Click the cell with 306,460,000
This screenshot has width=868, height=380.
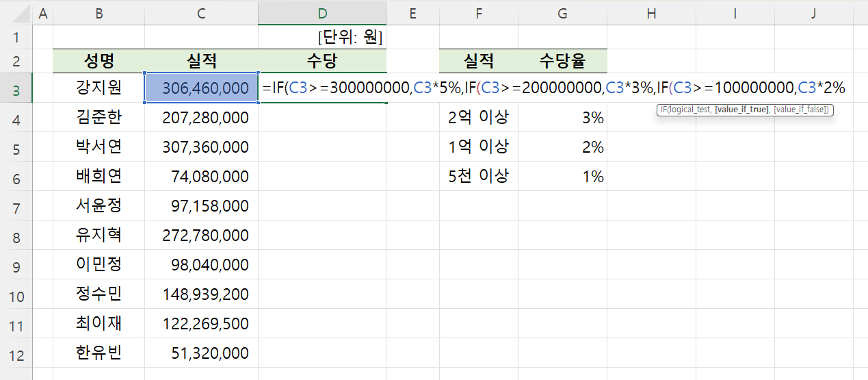(x=201, y=88)
